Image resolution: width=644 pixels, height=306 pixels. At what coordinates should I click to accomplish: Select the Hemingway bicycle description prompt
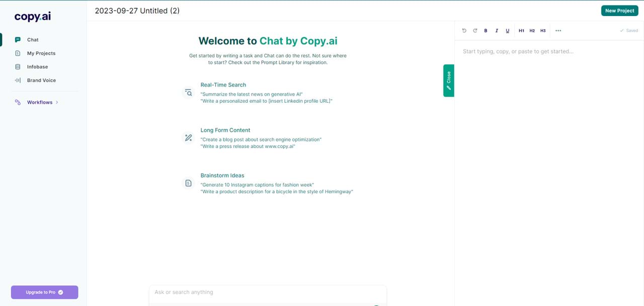coord(277,192)
